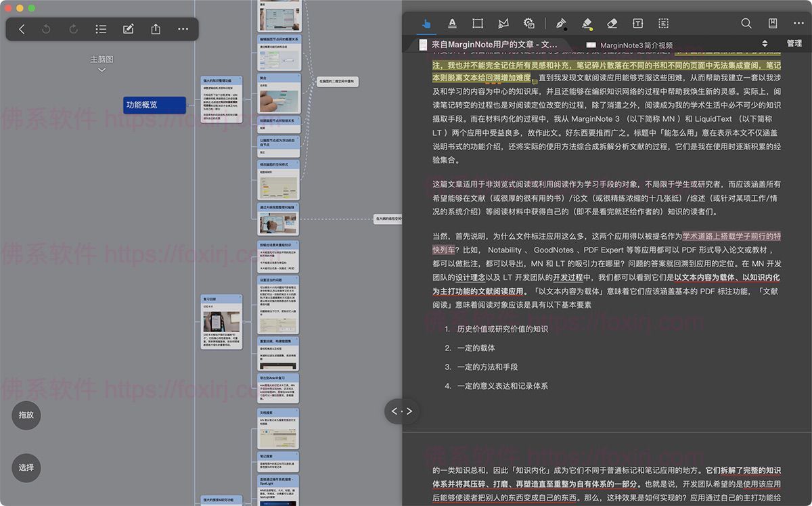The width and height of the screenshot is (812, 506).
Task: Open document search with magnifier icon
Action: pos(746,24)
